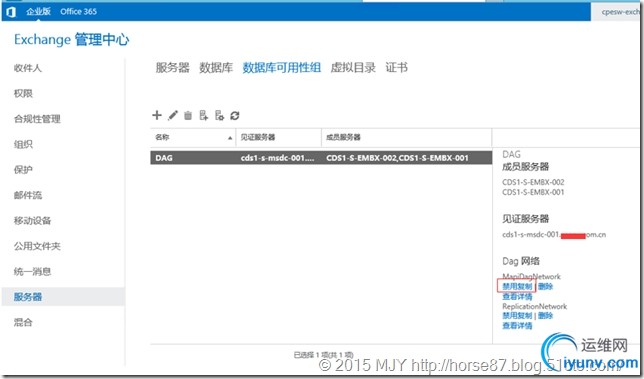Click the Office logo icon in header

coord(11,12)
